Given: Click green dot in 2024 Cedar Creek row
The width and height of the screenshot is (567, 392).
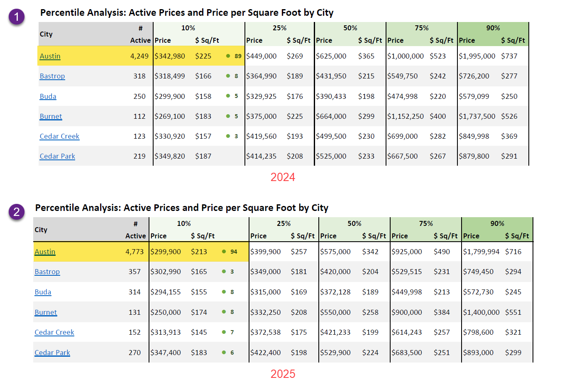Looking at the screenshot, I should 228,136.
